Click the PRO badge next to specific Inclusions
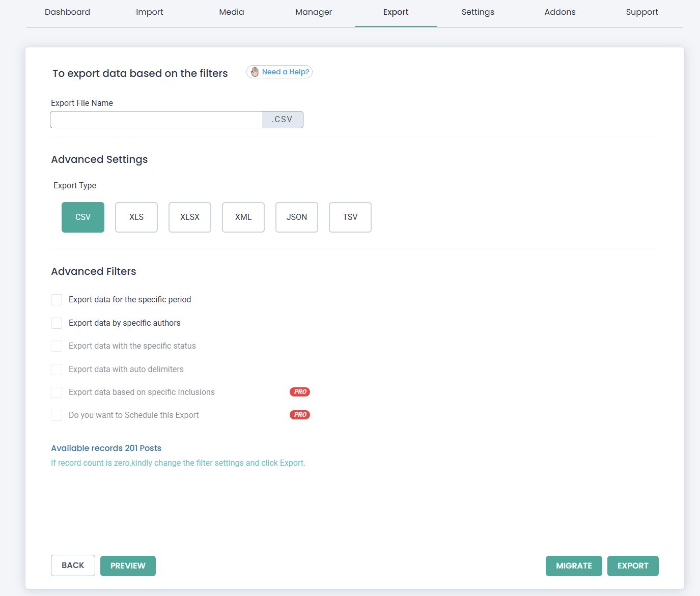The image size is (700, 596). [300, 392]
